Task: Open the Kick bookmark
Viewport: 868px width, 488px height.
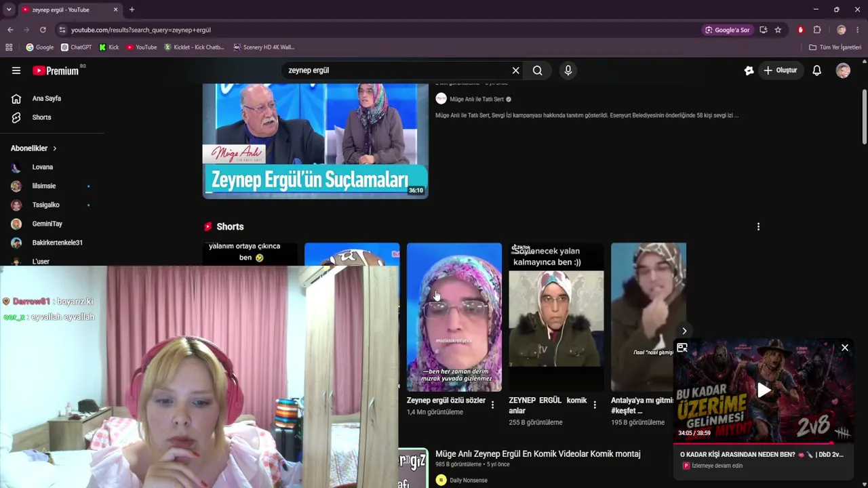Action: pos(108,47)
